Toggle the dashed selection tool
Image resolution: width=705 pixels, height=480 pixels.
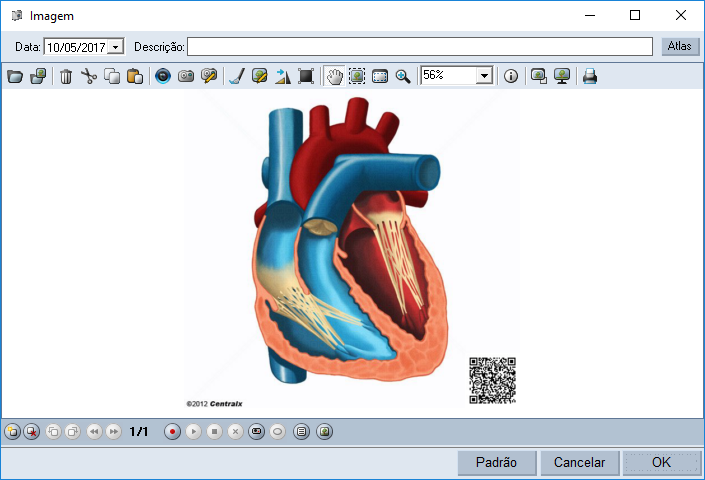click(357, 76)
